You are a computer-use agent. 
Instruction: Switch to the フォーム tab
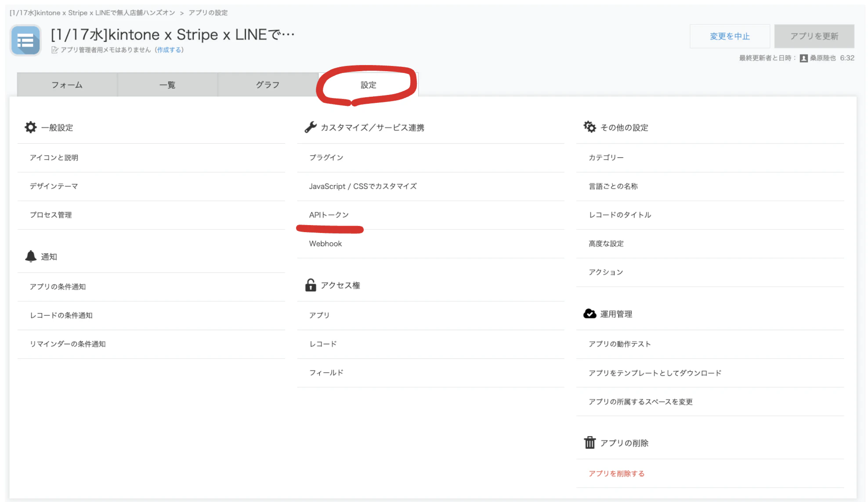[x=67, y=85]
